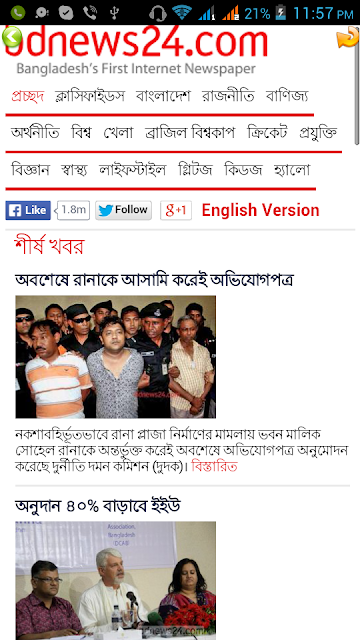The height and width of the screenshot is (640, 360).
Task: Open the অনুদান ৪০% বাড়াবে ইইউ headline
Action: click(98, 507)
